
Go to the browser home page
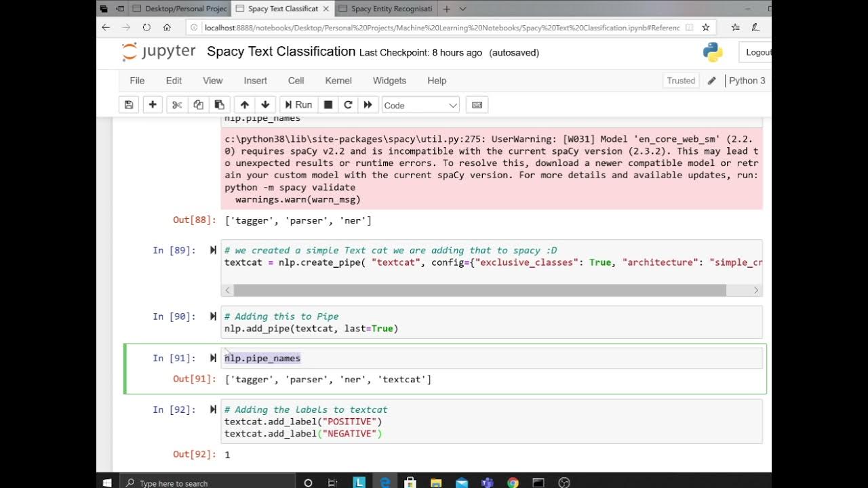coord(167,28)
